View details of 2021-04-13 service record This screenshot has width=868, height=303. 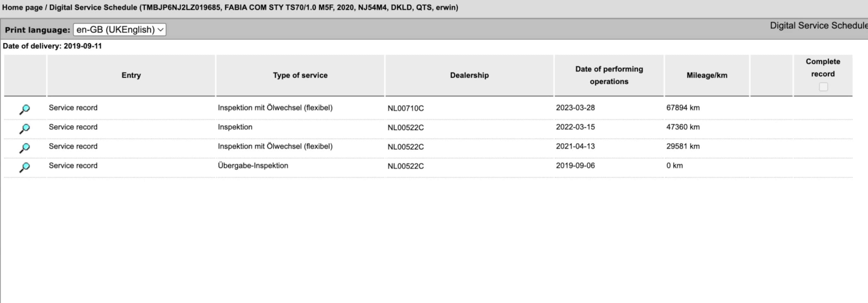click(25, 147)
